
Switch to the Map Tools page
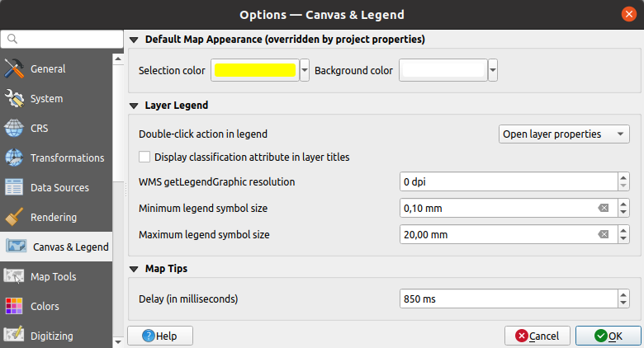(53, 277)
